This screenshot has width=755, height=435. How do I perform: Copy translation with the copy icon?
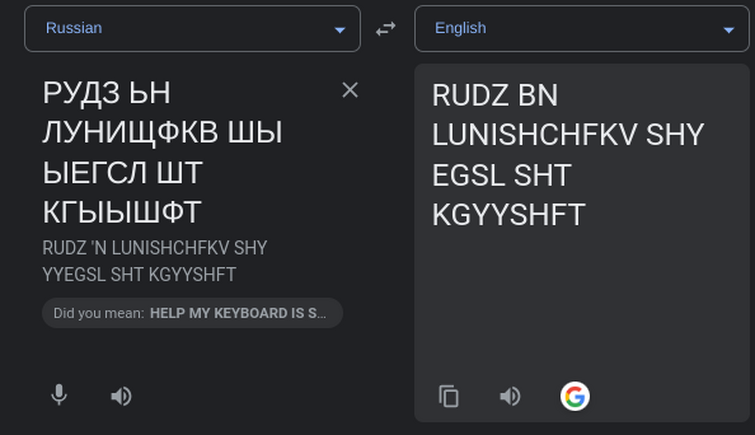449,396
